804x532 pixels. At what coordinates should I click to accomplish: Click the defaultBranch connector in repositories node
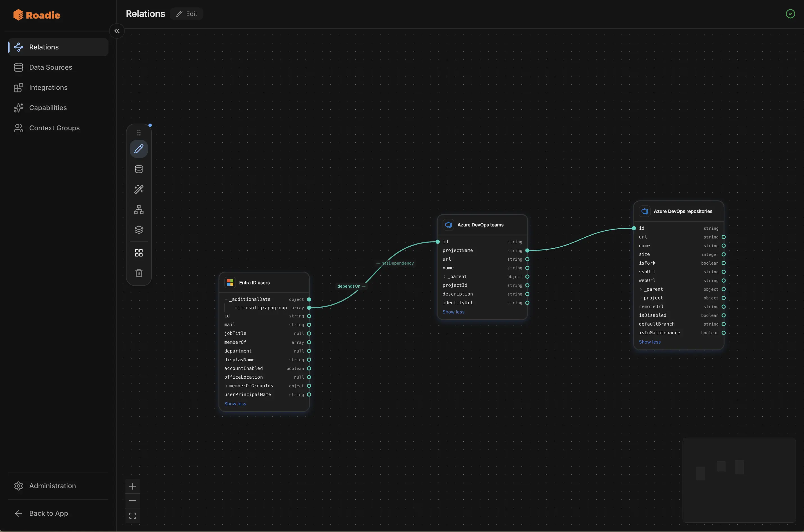pos(724,324)
